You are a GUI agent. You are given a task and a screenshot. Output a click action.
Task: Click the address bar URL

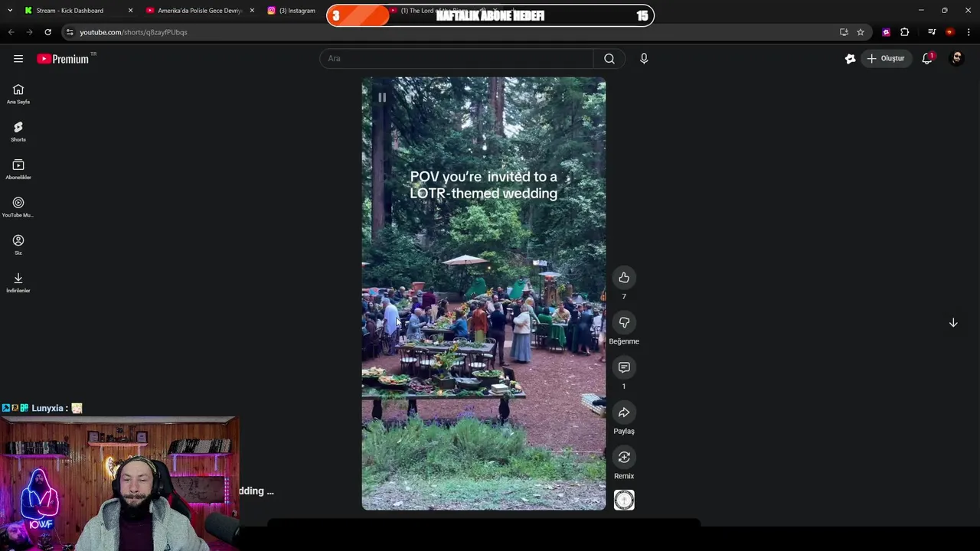click(x=134, y=32)
